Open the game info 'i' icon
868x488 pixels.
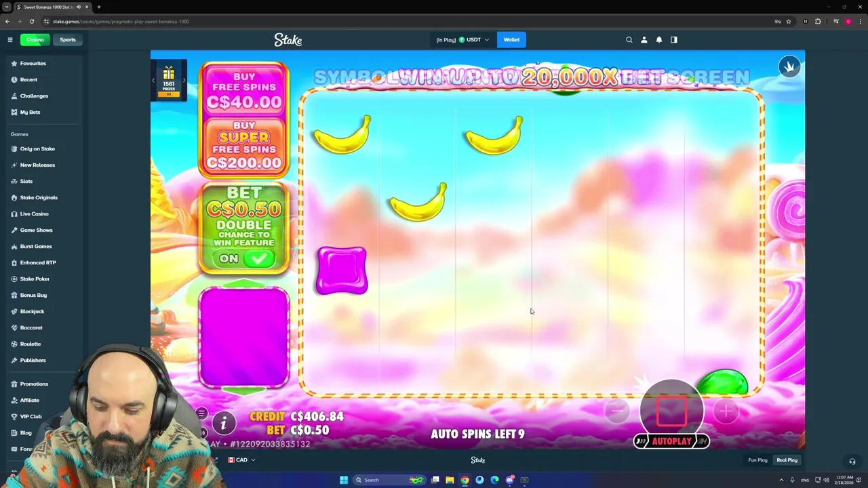(x=223, y=423)
